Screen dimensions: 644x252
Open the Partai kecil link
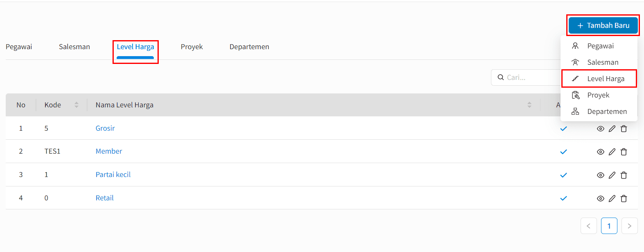tap(113, 175)
